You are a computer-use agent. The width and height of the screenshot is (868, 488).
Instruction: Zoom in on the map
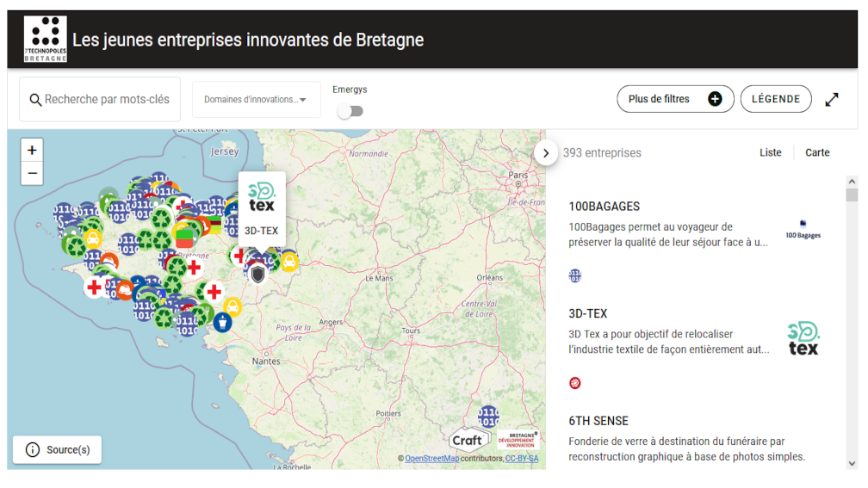tap(32, 150)
